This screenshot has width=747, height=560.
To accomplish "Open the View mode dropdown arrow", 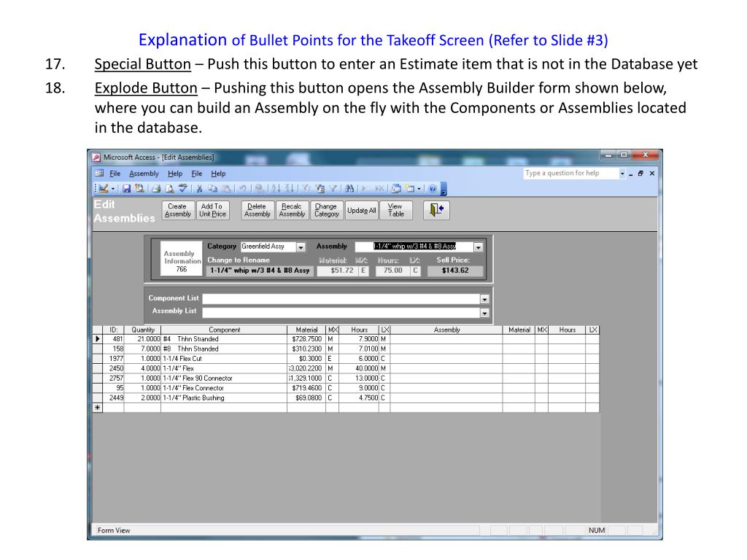I will 113,189.
